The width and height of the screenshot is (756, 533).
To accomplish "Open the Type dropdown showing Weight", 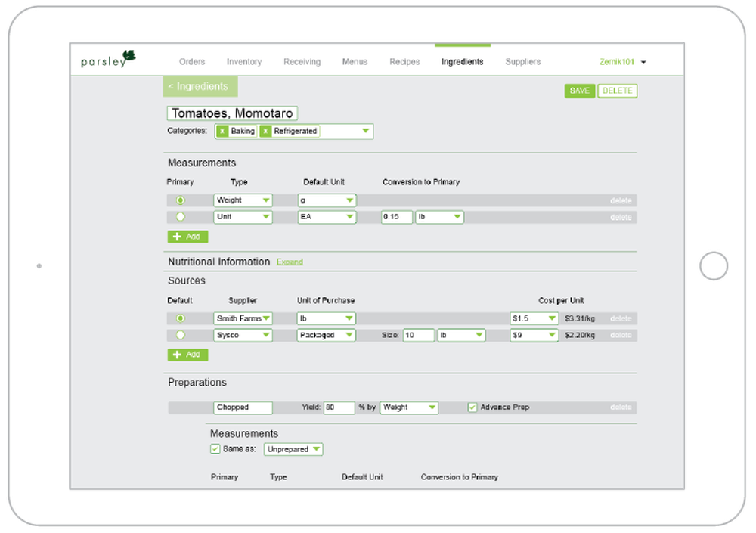I will click(x=242, y=200).
